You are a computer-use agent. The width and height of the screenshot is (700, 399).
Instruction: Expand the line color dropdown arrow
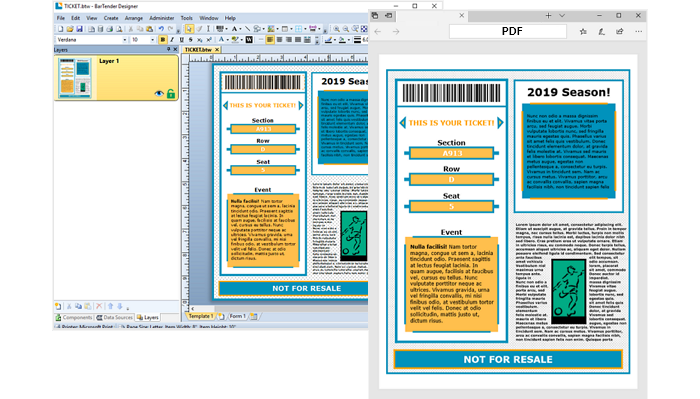[x=335, y=40]
